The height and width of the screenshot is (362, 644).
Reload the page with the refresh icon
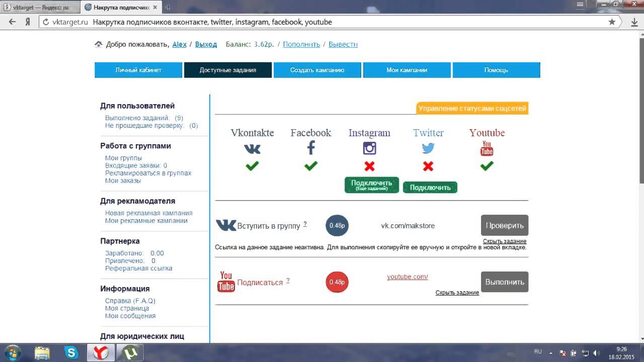tap(46, 22)
